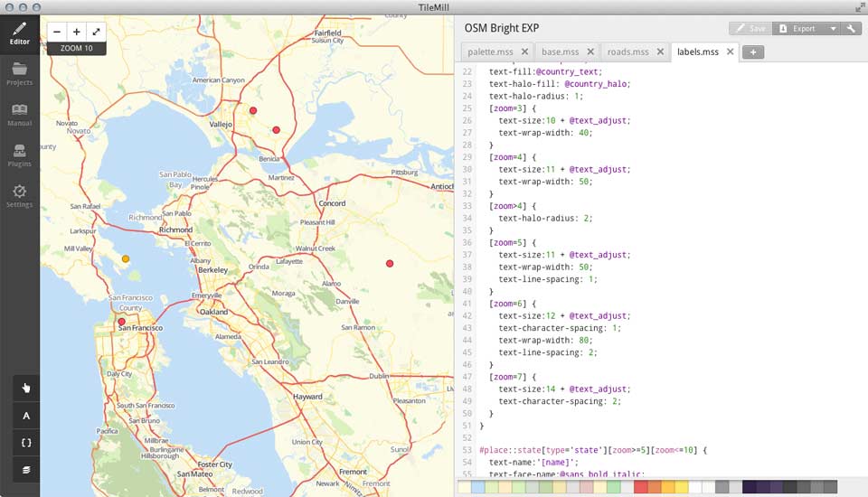Click 'text-line-spacing: 1;' code line
This screenshot has height=497, width=868.
pyautogui.click(x=548, y=279)
